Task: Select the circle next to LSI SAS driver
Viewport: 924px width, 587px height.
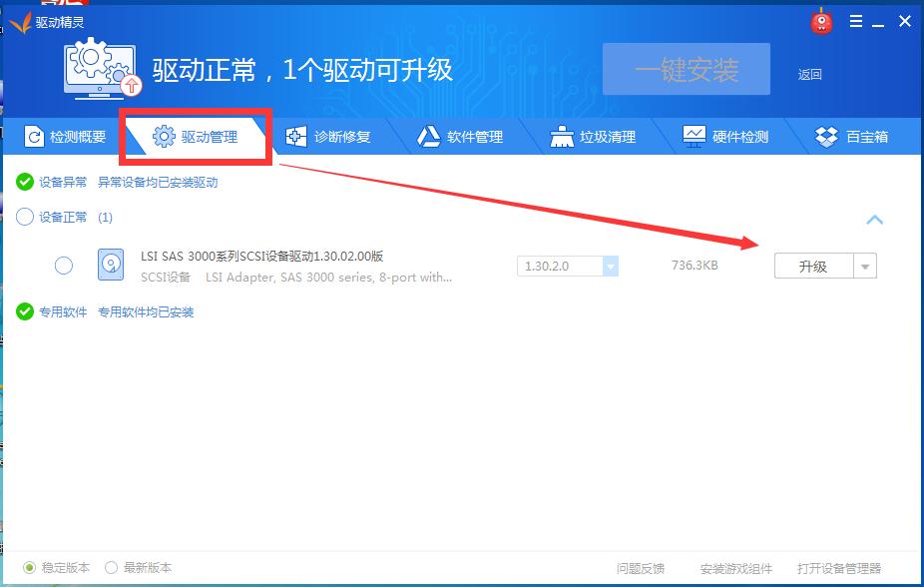Action: (64, 266)
